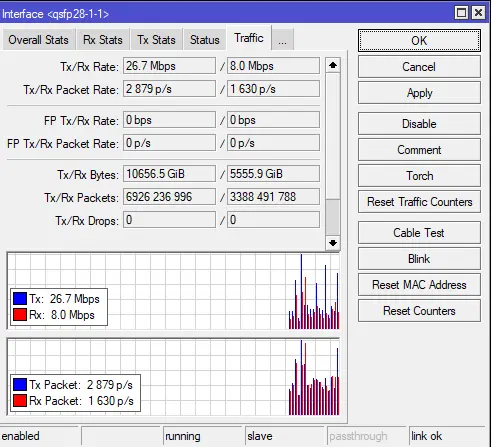Image resolution: width=492 pixels, height=447 pixels.
Task: Click the blue Tx legend swatch
Action: [x=20, y=298]
